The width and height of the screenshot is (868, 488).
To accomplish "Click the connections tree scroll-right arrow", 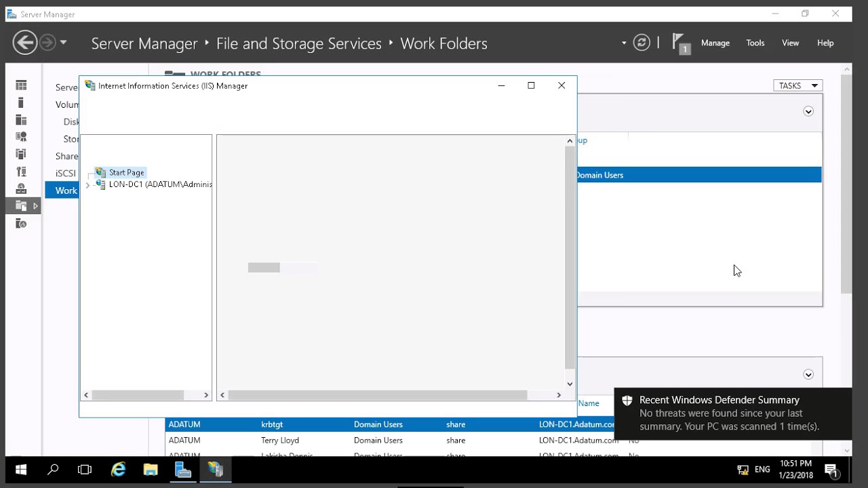I will pyautogui.click(x=206, y=395).
